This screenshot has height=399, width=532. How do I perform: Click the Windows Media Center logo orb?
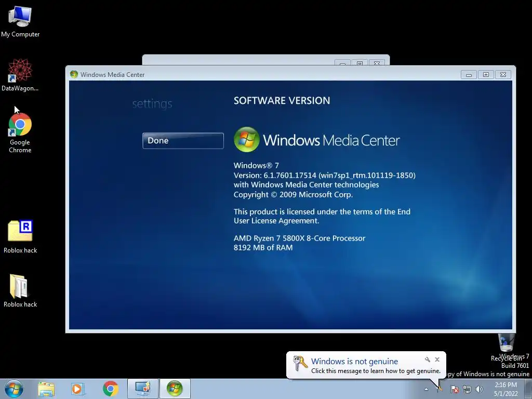(247, 139)
